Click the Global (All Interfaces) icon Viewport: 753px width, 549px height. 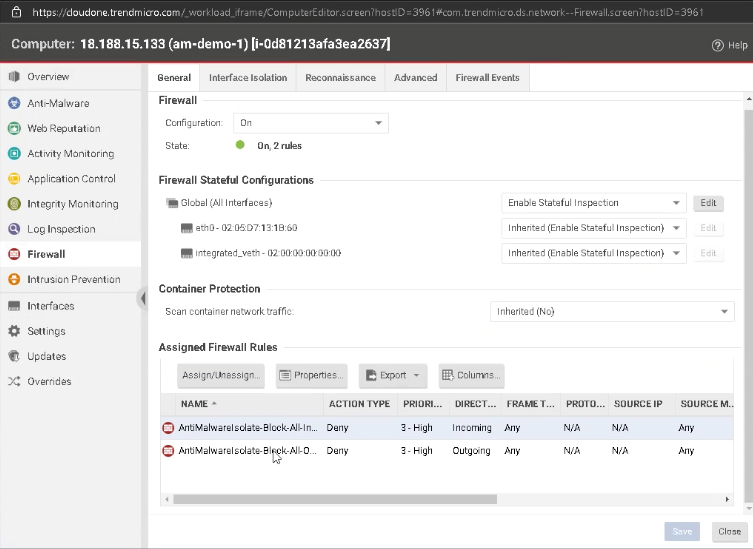coord(172,203)
